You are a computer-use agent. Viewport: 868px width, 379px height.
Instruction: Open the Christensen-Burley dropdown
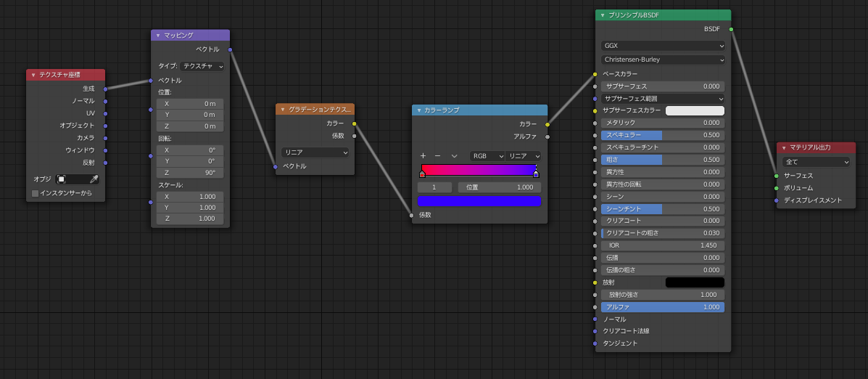[663, 60]
